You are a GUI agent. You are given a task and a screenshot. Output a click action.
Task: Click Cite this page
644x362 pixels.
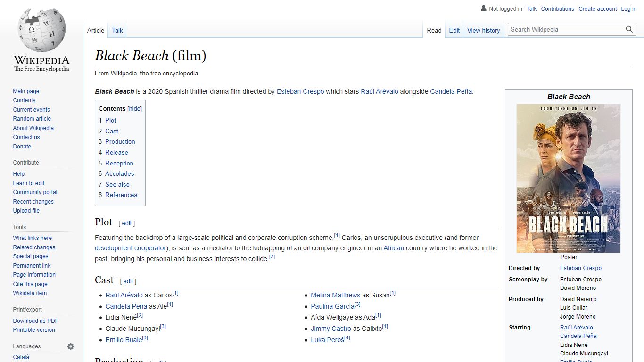30,284
